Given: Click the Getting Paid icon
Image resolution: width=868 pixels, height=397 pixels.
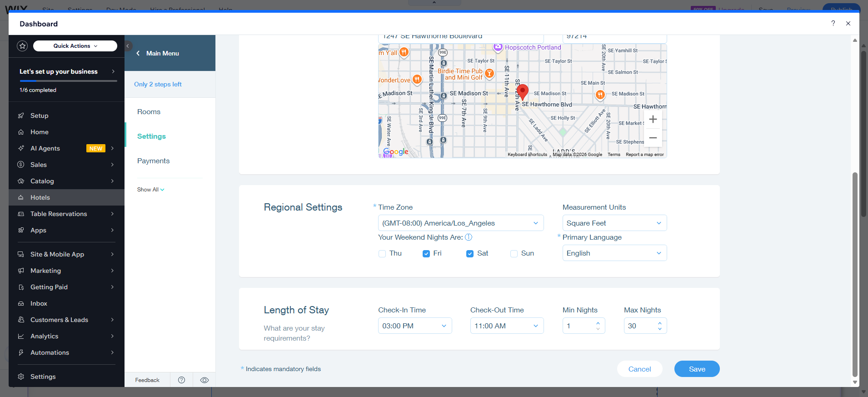Looking at the screenshot, I should [21, 287].
